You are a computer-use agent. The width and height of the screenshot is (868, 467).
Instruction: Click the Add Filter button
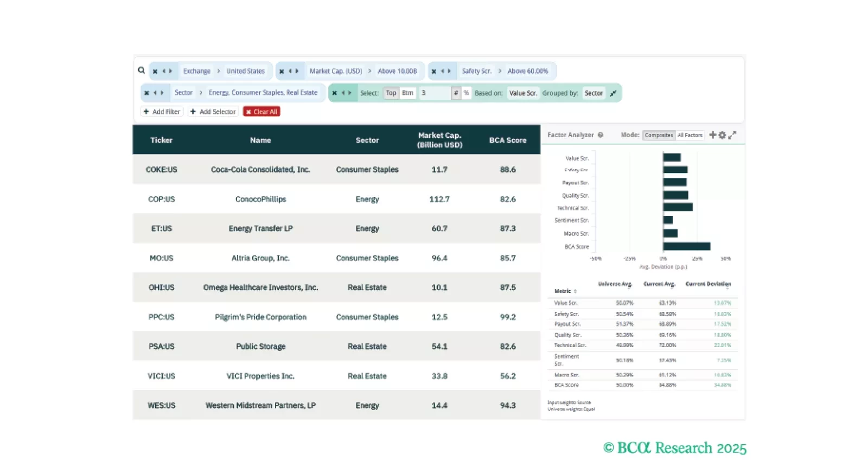pyautogui.click(x=162, y=112)
